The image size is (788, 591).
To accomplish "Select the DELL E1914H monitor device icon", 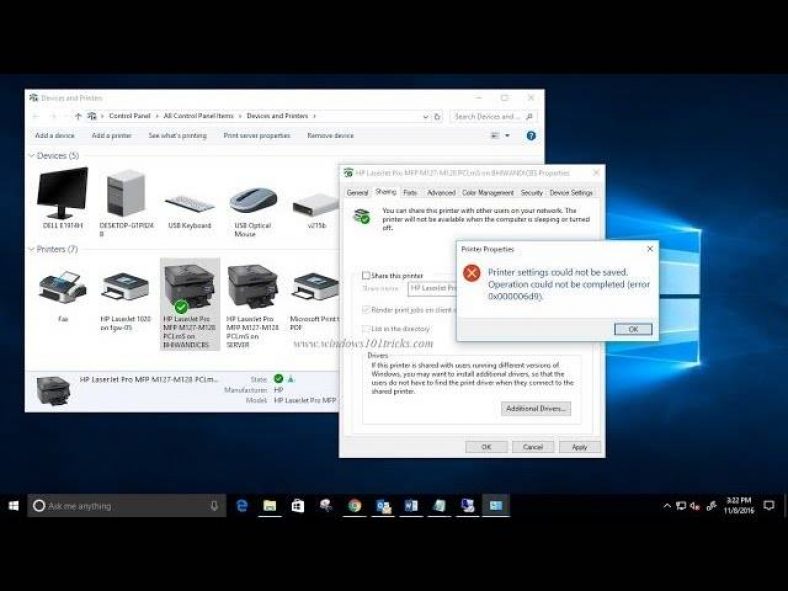I will 62,193.
